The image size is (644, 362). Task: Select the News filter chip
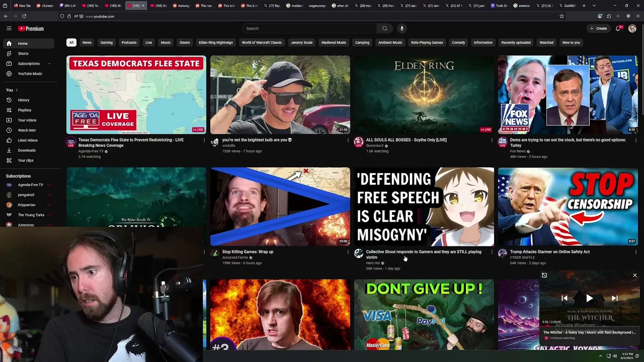point(87,43)
